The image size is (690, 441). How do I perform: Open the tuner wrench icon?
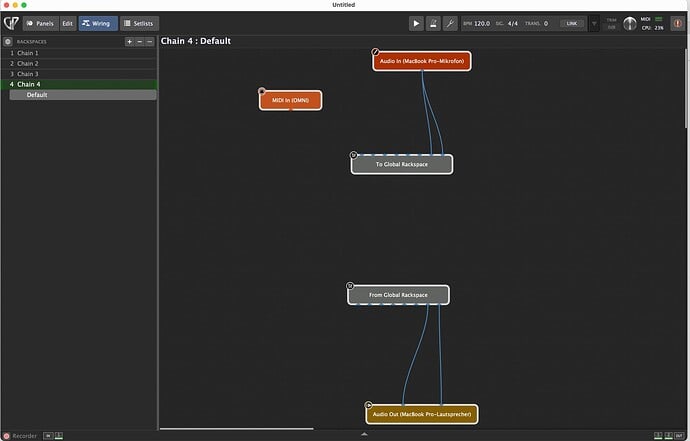tap(450, 23)
